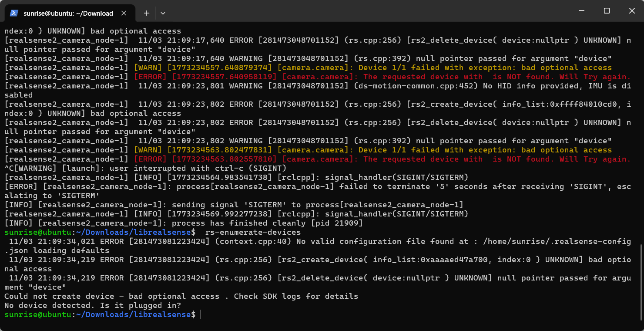Click the rs-enumerate-devices command text
Viewport: 644px width, 331px height.
coord(253,232)
